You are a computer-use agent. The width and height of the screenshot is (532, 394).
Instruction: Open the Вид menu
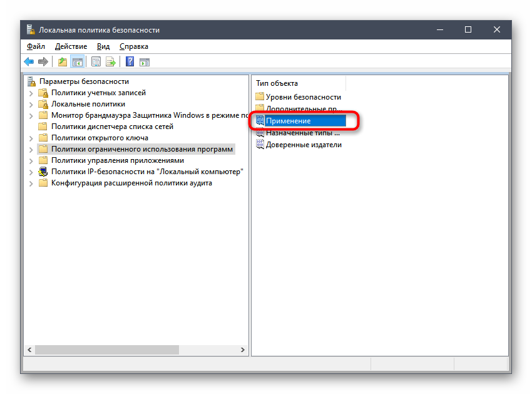coord(103,46)
